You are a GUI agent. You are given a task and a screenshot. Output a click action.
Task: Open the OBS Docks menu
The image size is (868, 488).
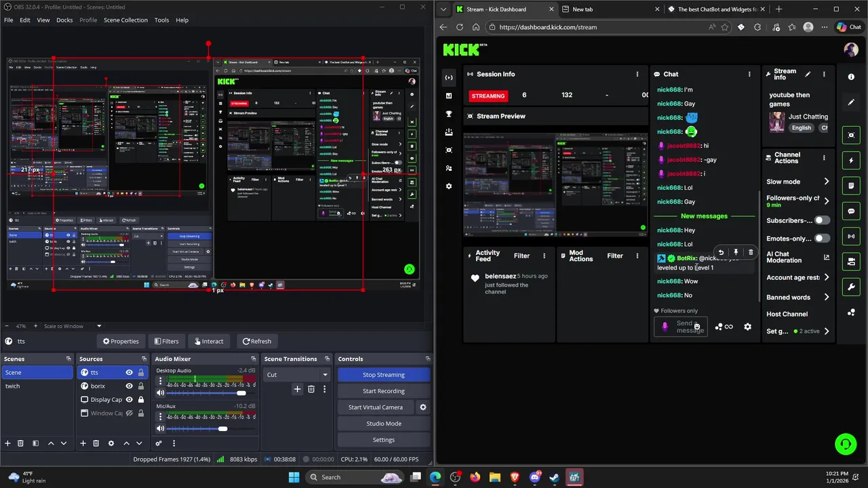tap(64, 20)
